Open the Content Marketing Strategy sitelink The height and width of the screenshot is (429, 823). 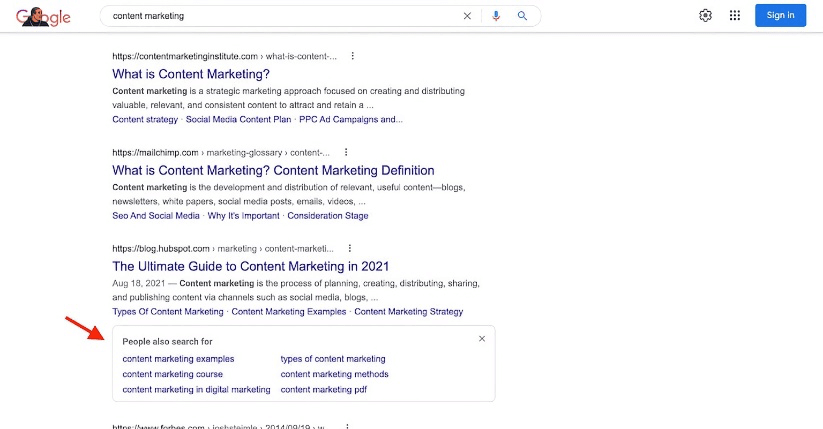coord(408,311)
